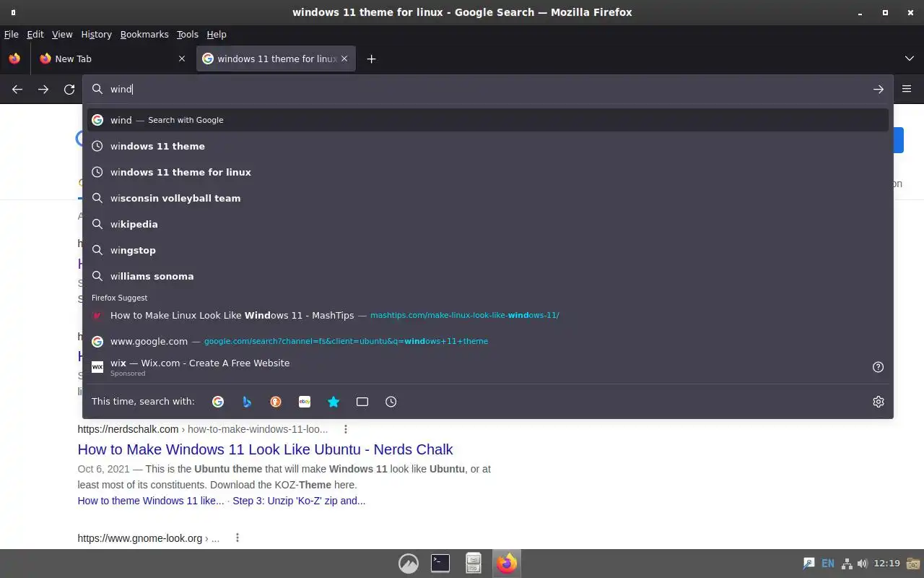Viewport: 924px width, 578px height.
Task: Search this time with Google
Action: pyautogui.click(x=218, y=402)
